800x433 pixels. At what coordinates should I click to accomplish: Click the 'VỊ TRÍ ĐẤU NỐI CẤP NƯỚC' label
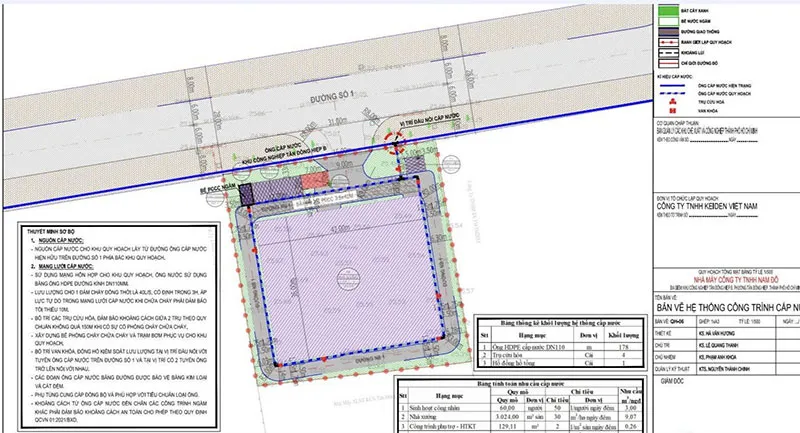pos(429,120)
